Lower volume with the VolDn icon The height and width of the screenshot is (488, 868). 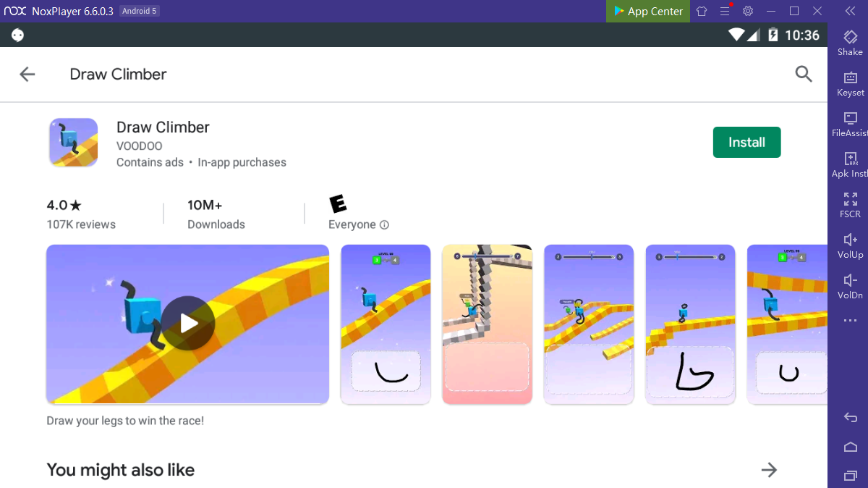click(850, 287)
